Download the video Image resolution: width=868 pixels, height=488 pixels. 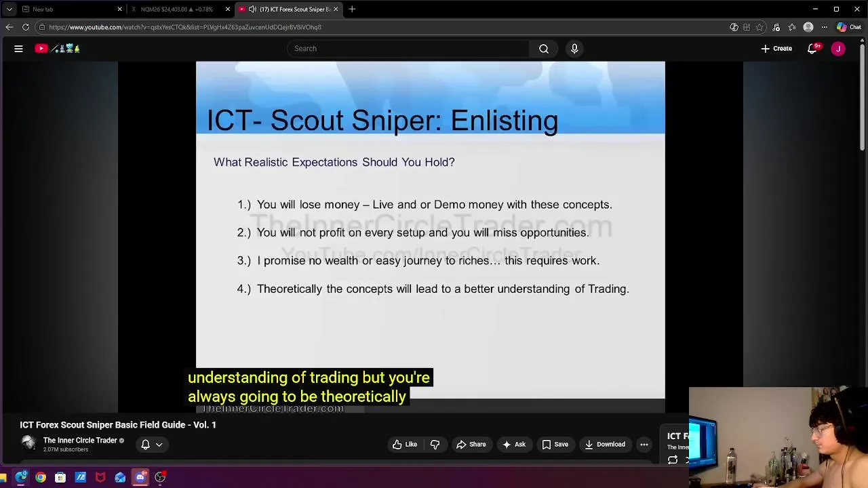pyautogui.click(x=605, y=445)
